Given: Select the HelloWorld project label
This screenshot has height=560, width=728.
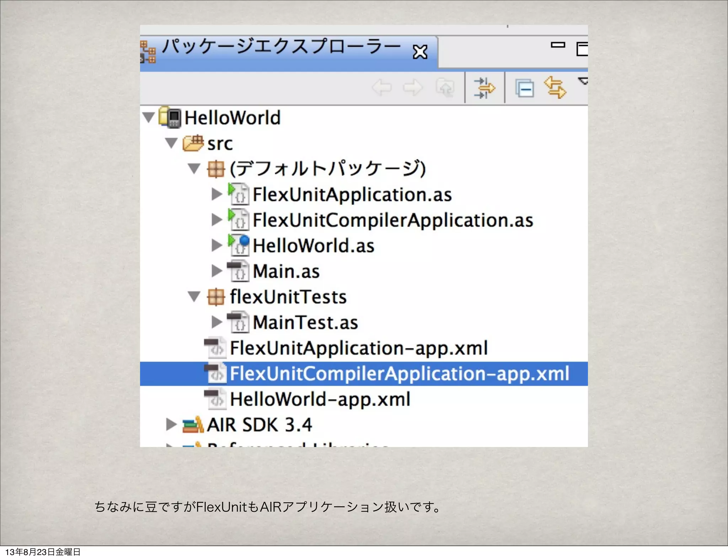Looking at the screenshot, I should [x=232, y=118].
